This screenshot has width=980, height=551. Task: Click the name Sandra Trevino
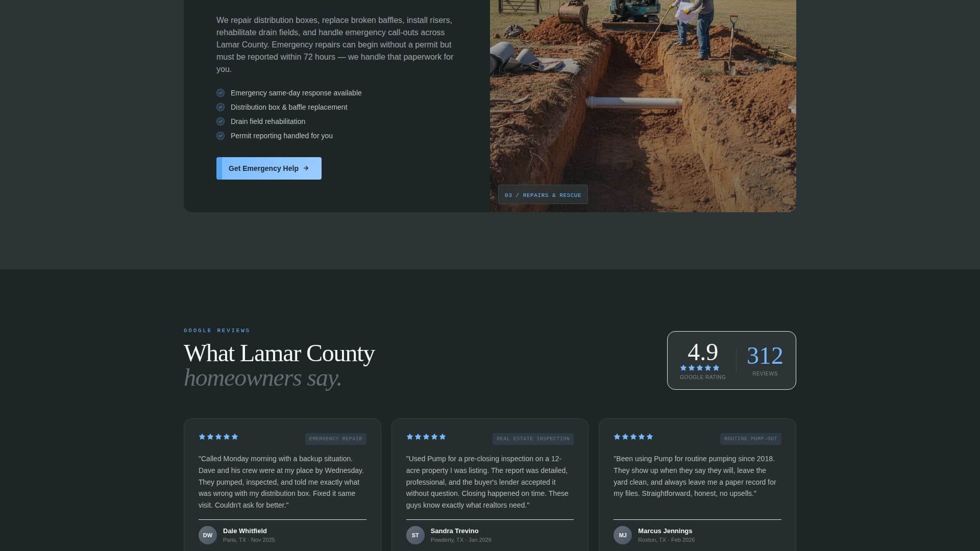click(x=454, y=531)
